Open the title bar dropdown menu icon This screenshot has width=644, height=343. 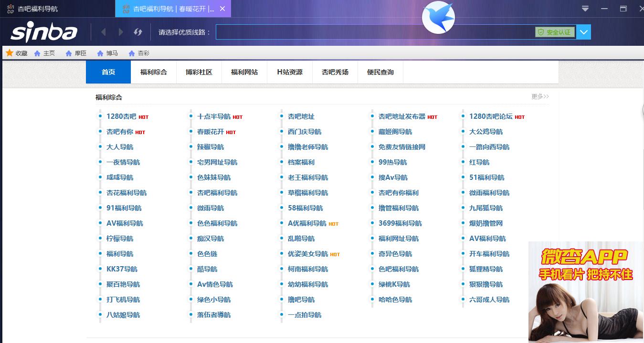pos(585,9)
